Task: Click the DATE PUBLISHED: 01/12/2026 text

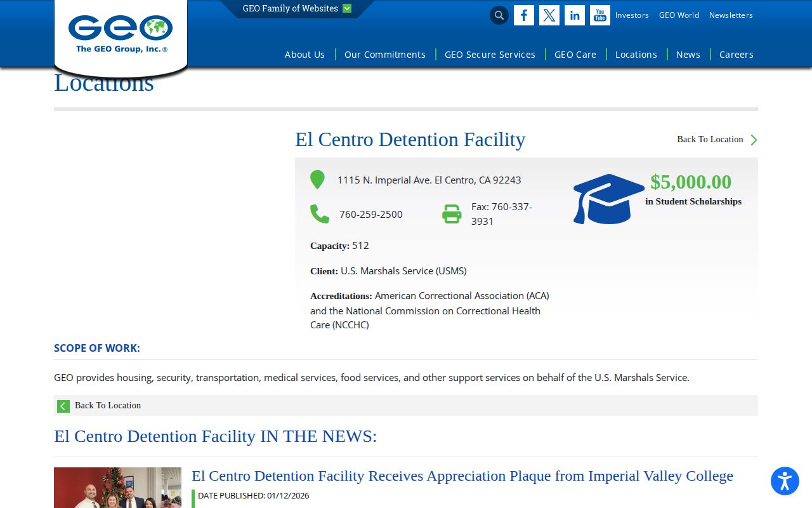Action: click(x=254, y=495)
